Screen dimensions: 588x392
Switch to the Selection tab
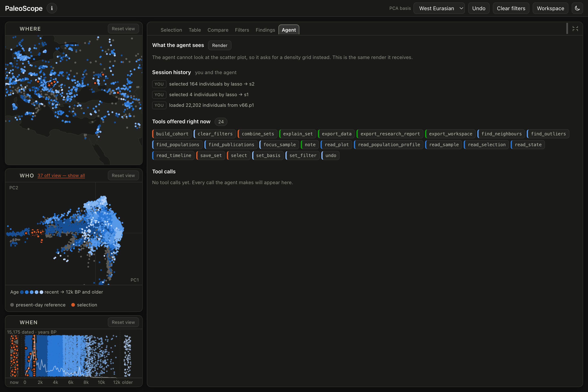[x=171, y=30]
